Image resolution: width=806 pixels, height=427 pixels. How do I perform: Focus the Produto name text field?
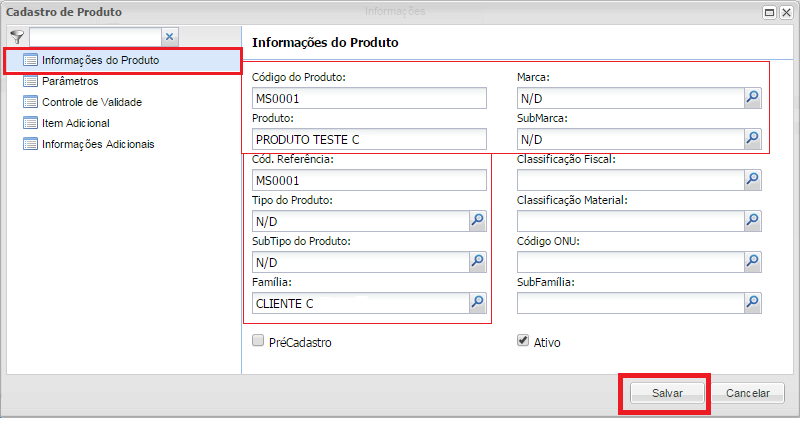[369, 139]
